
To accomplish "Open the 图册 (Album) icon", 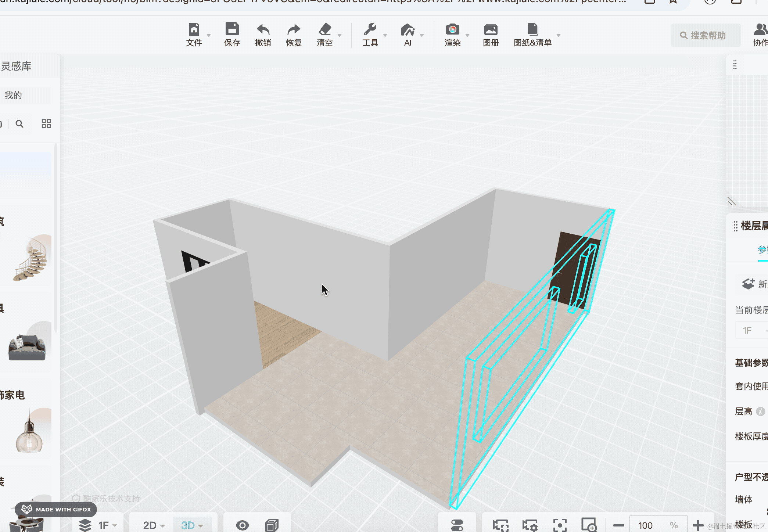I will 491,29.
